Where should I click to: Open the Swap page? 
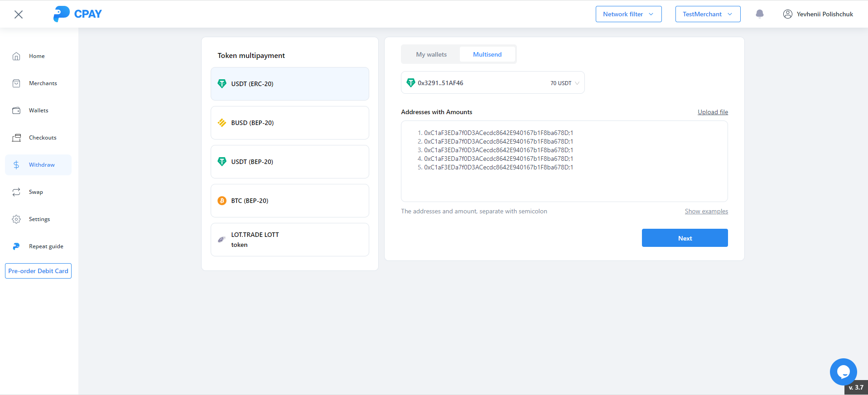tap(36, 192)
